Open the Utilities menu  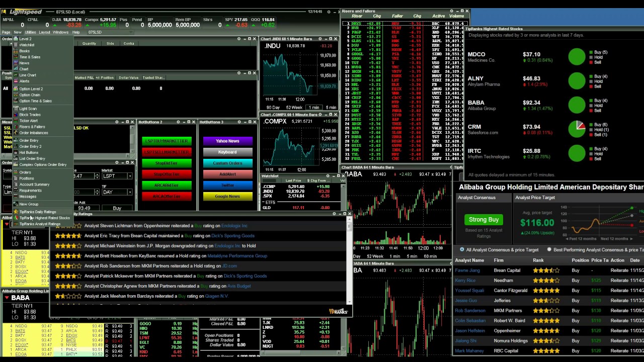pyautogui.click(x=30, y=32)
